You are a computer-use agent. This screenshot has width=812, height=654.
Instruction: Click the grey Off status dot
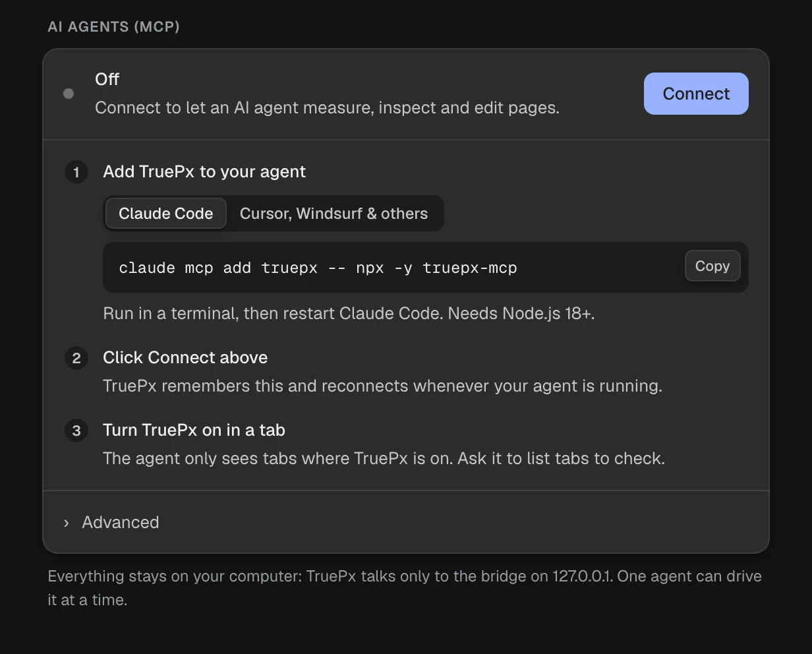click(69, 94)
